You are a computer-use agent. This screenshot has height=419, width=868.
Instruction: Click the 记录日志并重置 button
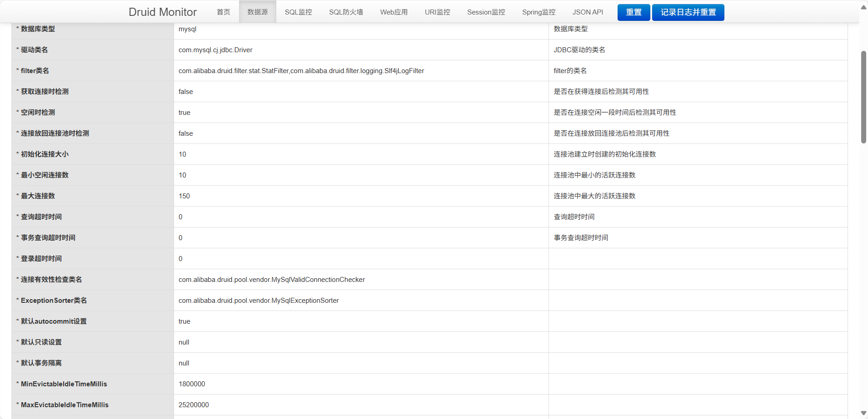point(688,12)
